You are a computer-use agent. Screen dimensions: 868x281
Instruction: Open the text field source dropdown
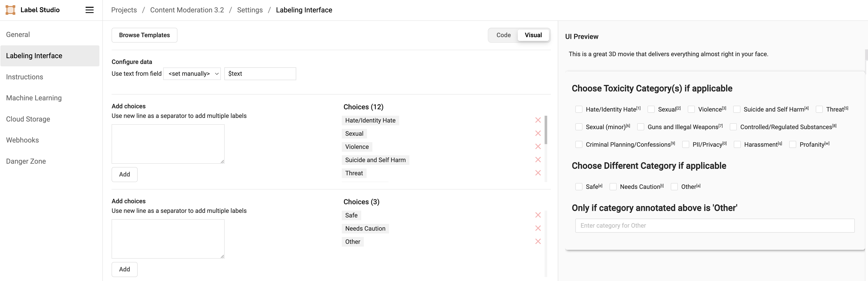(192, 74)
